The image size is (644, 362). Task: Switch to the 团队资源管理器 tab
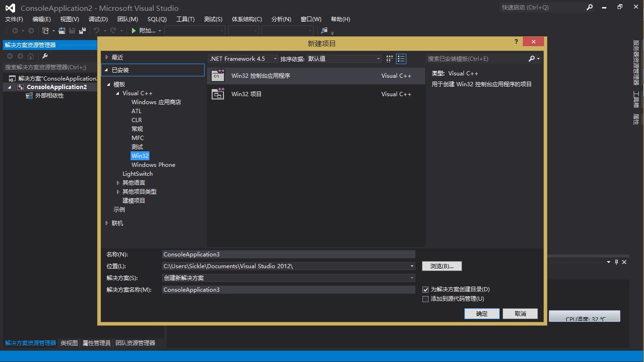coord(135,343)
